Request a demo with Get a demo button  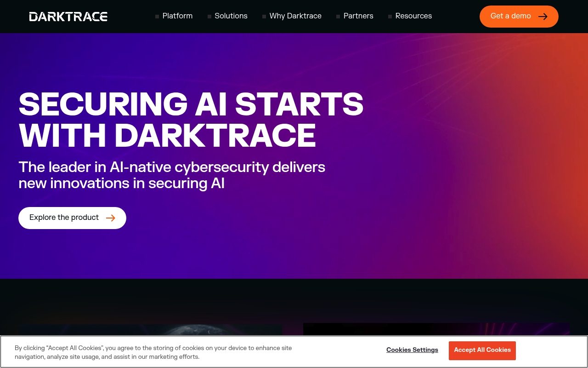[x=519, y=17]
